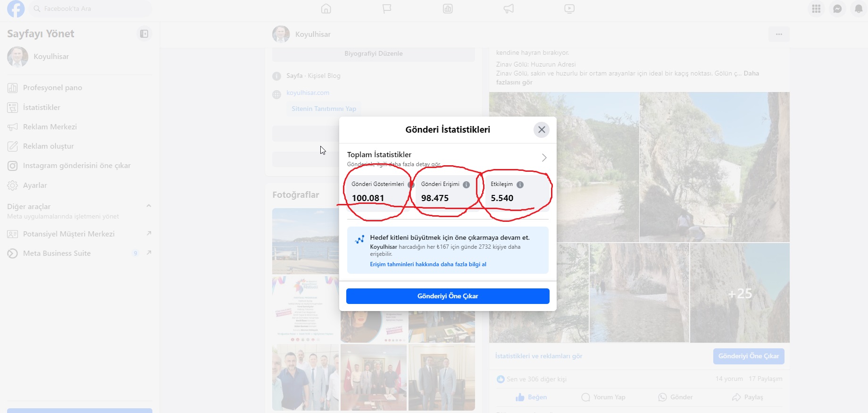Viewport: 868px width, 413px height.
Task: Click the Etkileşim 5.540 stat
Action: (x=516, y=193)
